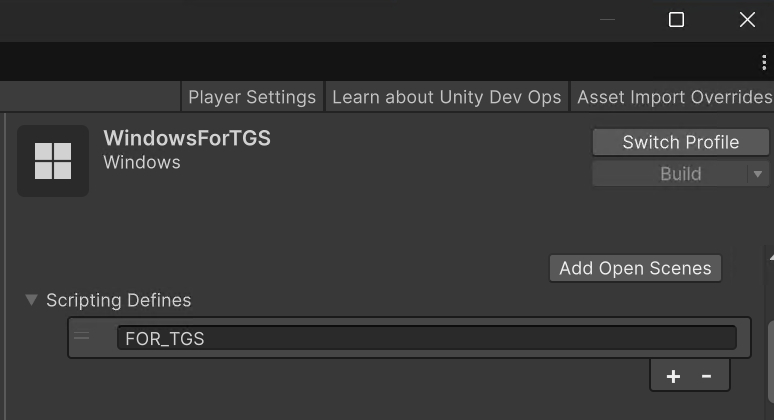Close the Build Profiles window
This screenshot has width=774, height=420.
pyautogui.click(x=747, y=20)
